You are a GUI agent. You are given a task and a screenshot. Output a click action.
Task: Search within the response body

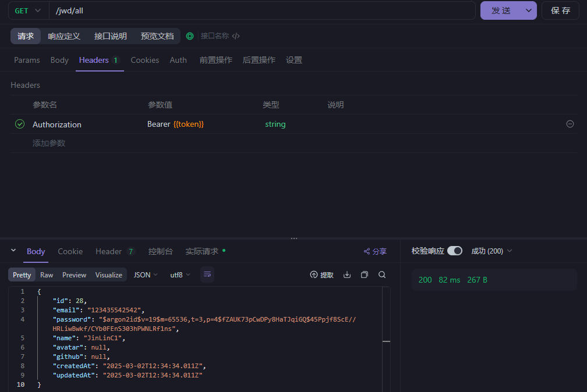(x=382, y=275)
